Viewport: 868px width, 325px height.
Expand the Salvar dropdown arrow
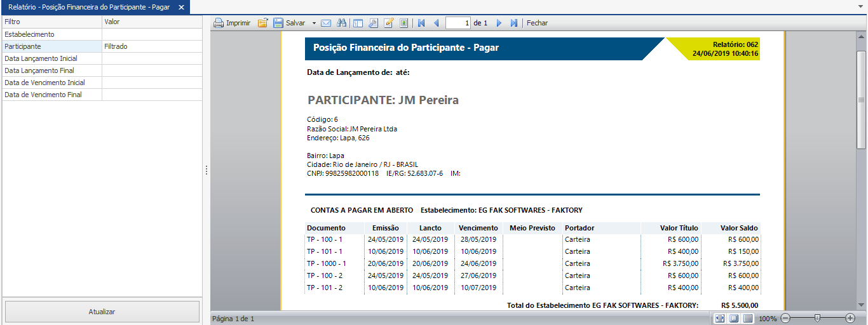pyautogui.click(x=314, y=23)
